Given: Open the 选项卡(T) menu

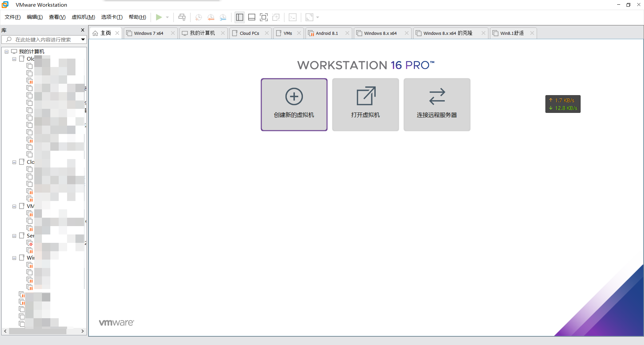Looking at the screenshot, I should 112,17.
